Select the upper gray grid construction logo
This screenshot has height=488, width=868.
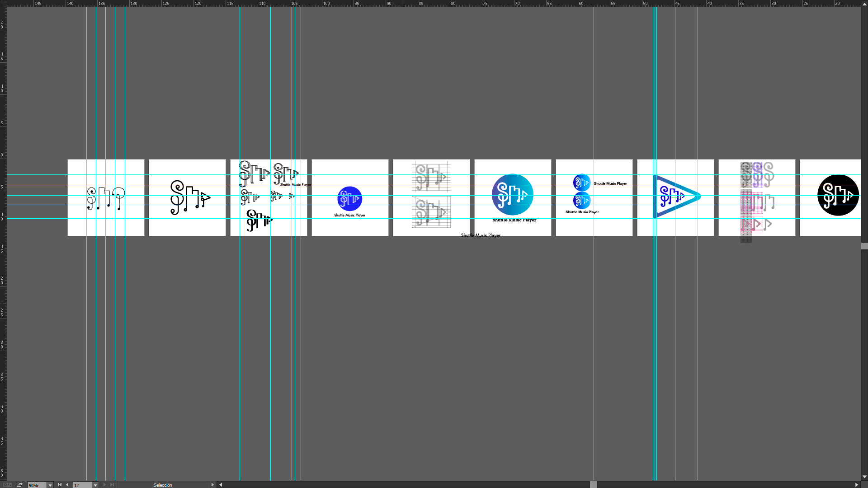coord(431,177)
